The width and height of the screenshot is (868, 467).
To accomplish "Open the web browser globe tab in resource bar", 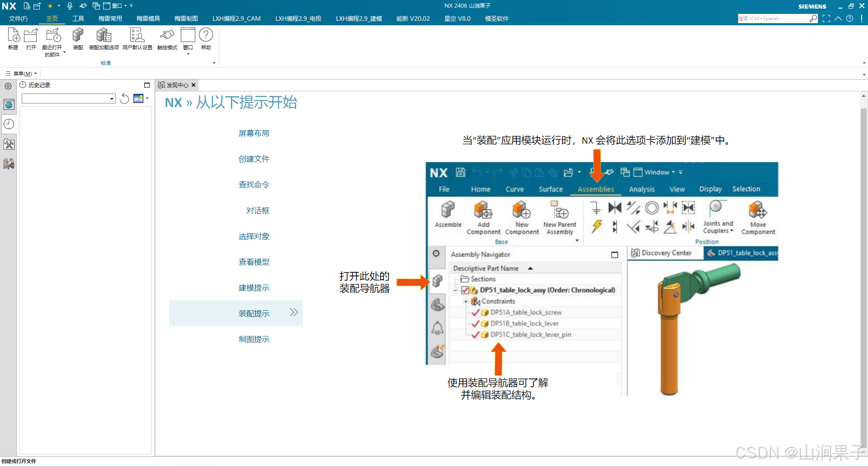I will tap(9, 105).
